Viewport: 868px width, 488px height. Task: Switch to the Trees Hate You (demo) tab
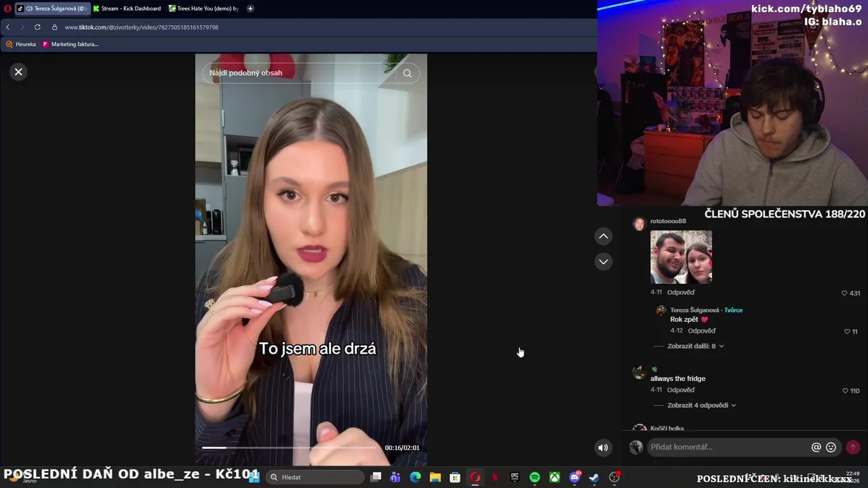203,9
